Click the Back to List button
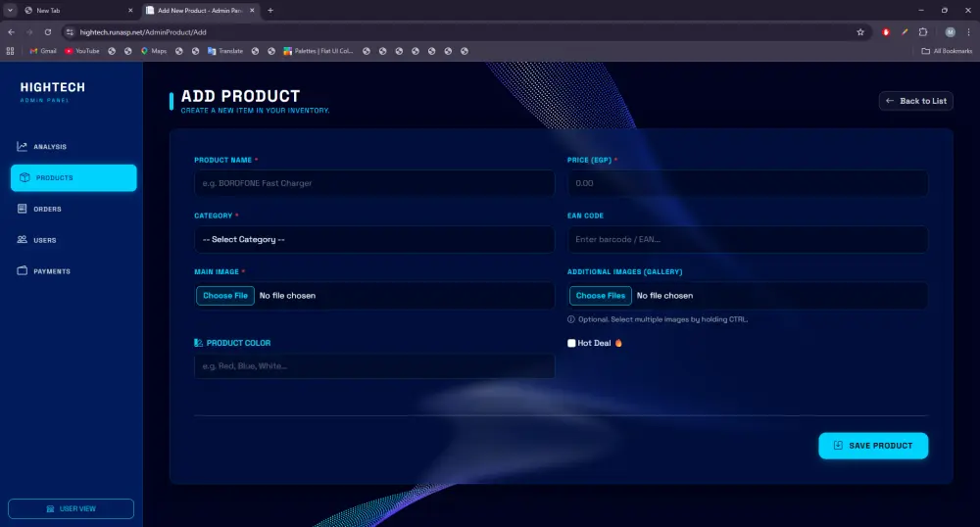 pyautogui.click(x=915, y=101)
